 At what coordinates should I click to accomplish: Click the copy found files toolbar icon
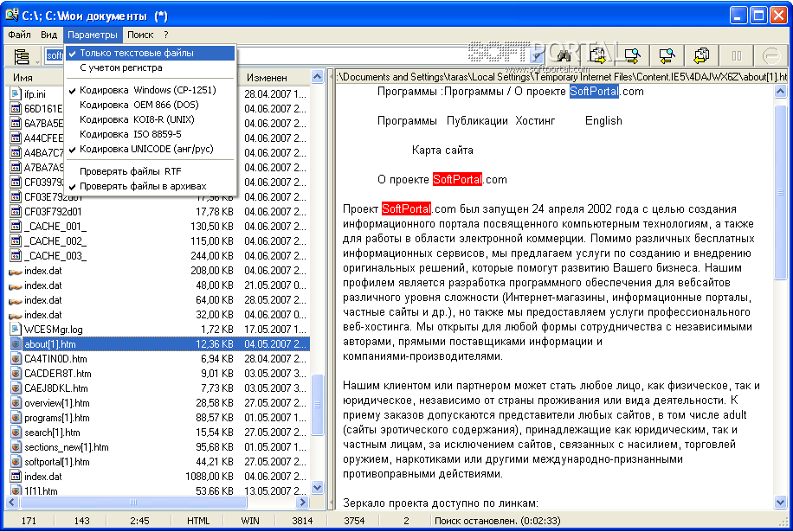598,55
